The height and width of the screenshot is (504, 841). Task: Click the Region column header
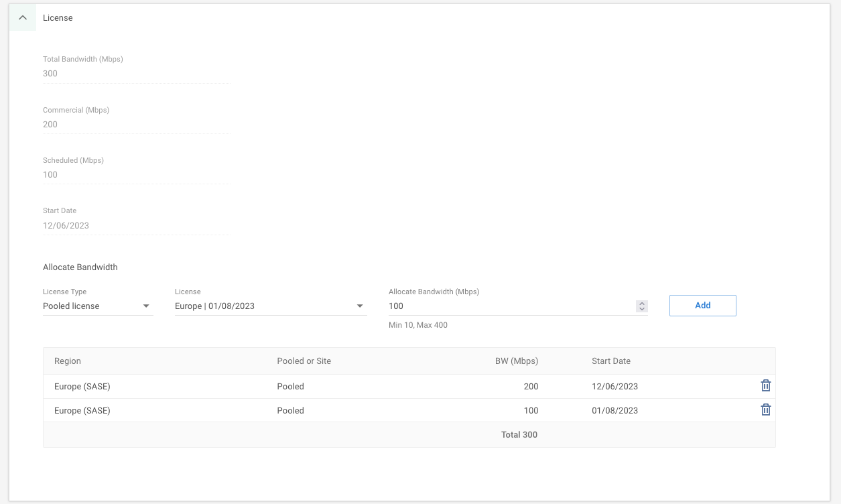[x=67, y=361]
